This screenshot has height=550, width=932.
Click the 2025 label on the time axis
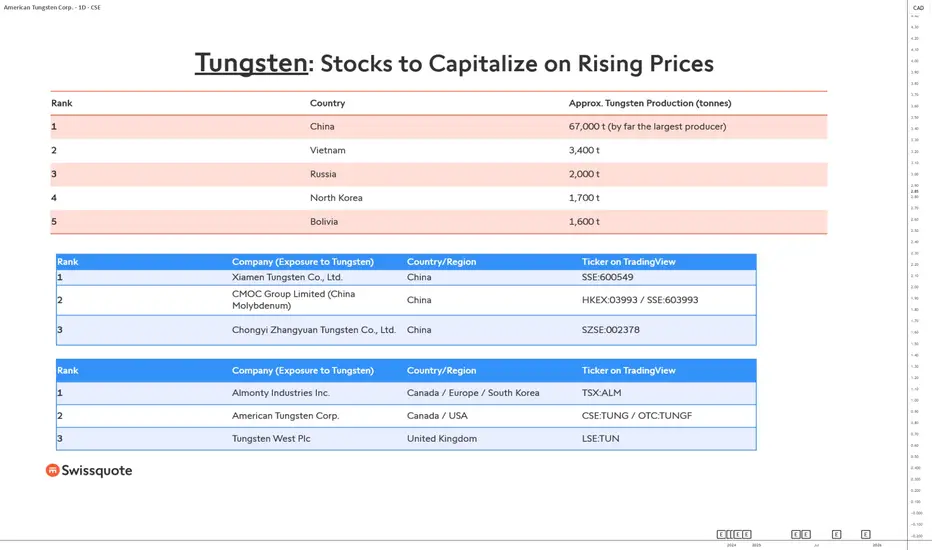coord(757,546)
